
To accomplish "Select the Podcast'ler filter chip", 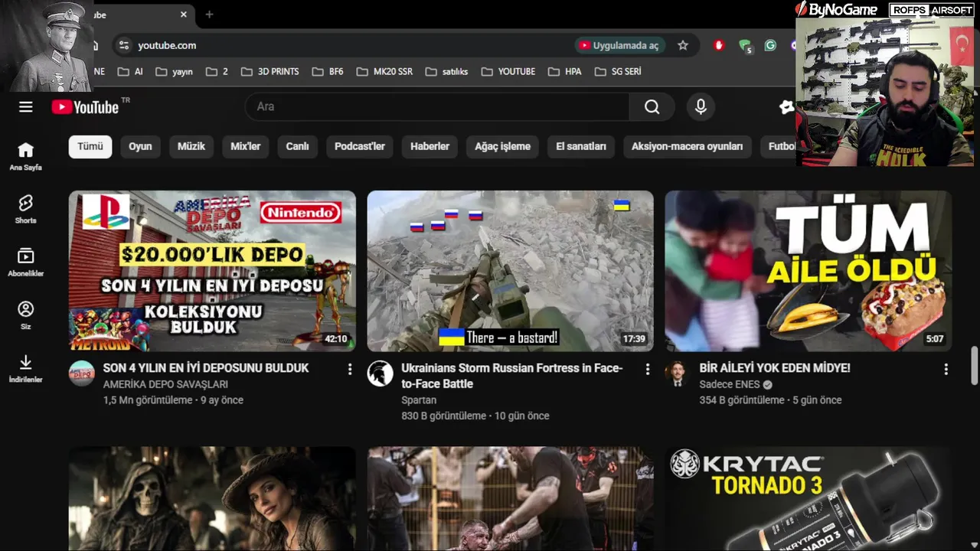I will pos(360,147).
